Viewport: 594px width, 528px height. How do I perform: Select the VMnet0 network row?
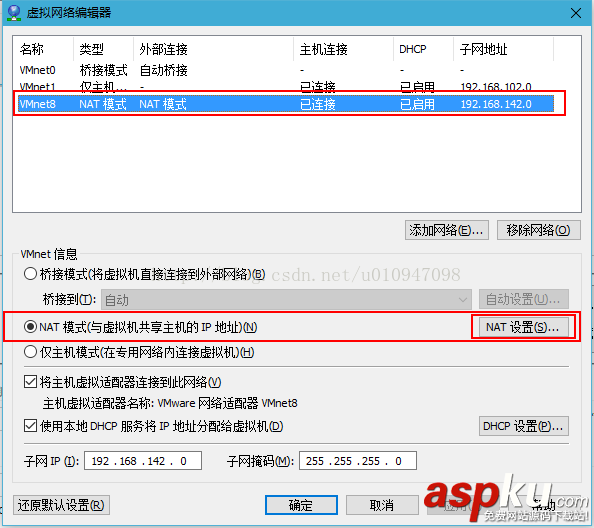click(286, 70)
